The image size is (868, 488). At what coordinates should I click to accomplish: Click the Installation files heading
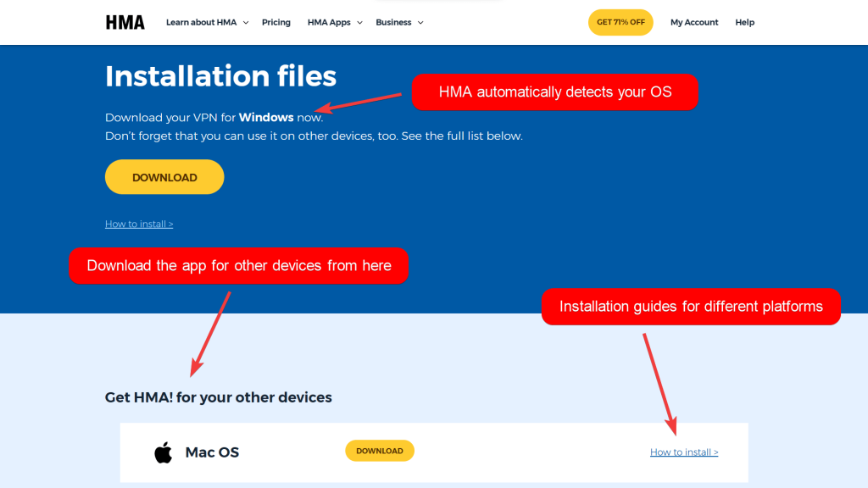tap(221, 75)
